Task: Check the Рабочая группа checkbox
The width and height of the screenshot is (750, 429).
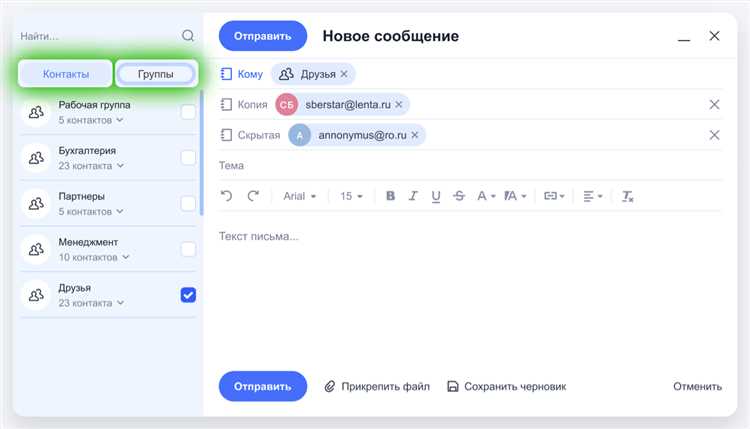Action: click(x=188, y=112)
